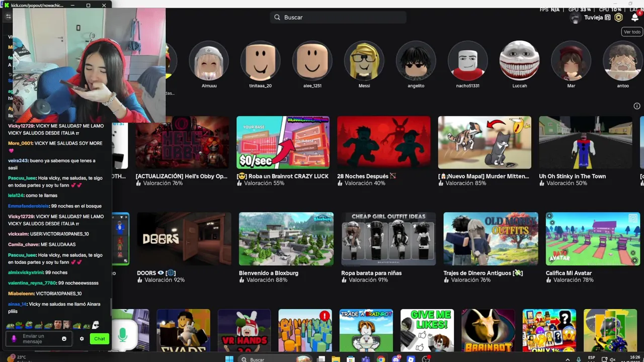Click the Windows taskbar Buscar box

275,359
